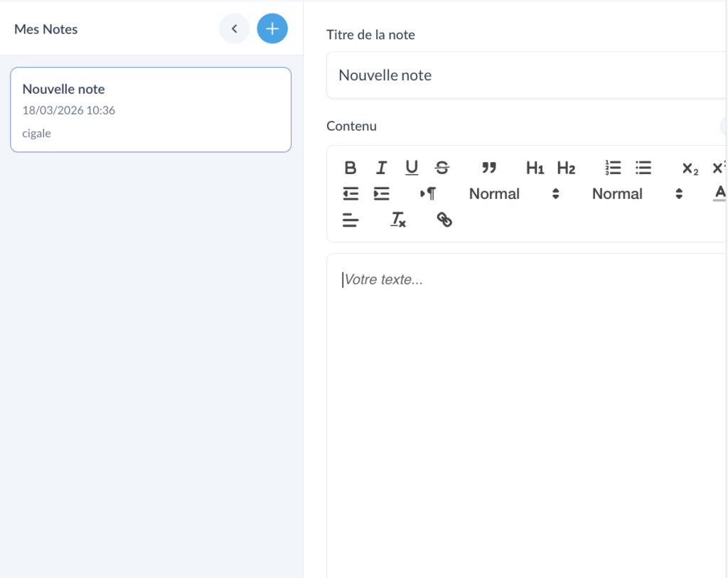Toggle bold formatting in the editor toolbar
This screenshot has height=578, width=728.
(350, 168)
